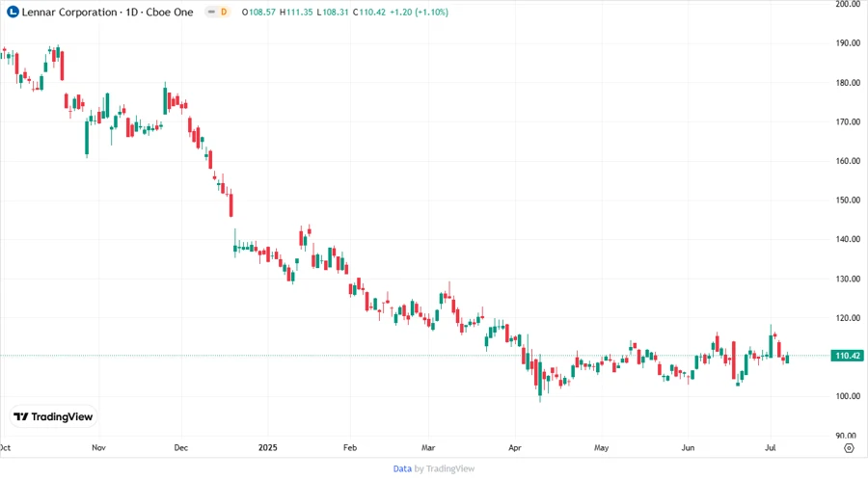Click the 140.00 price axis label
Screen dimensions: 868x480
848,239
